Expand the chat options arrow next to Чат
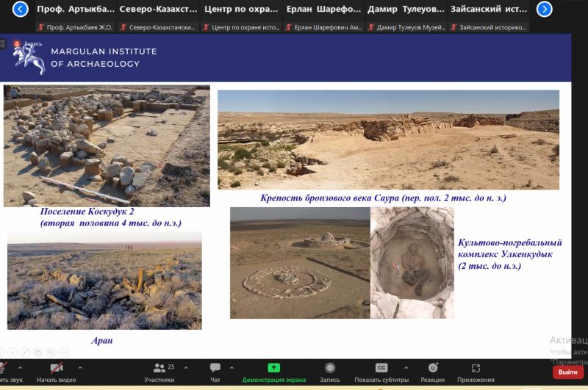The height and width of the screenshot is (390, 588). (x=232, y=367)
